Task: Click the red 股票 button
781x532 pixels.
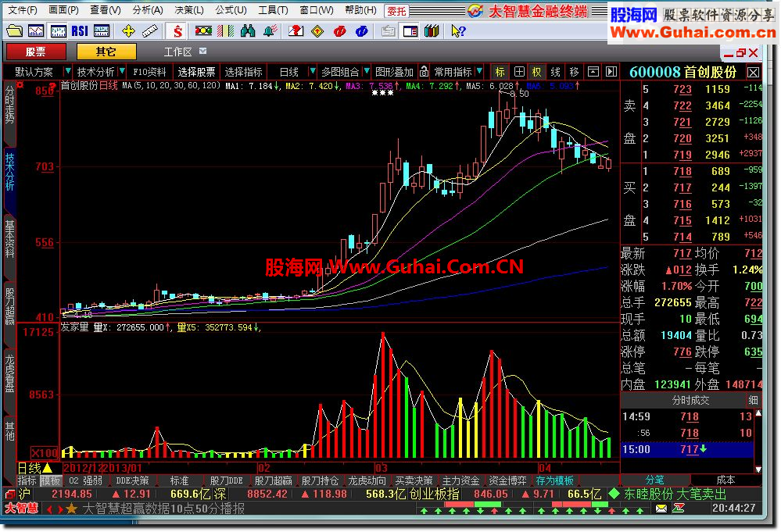Action: [x=36, y=52]
